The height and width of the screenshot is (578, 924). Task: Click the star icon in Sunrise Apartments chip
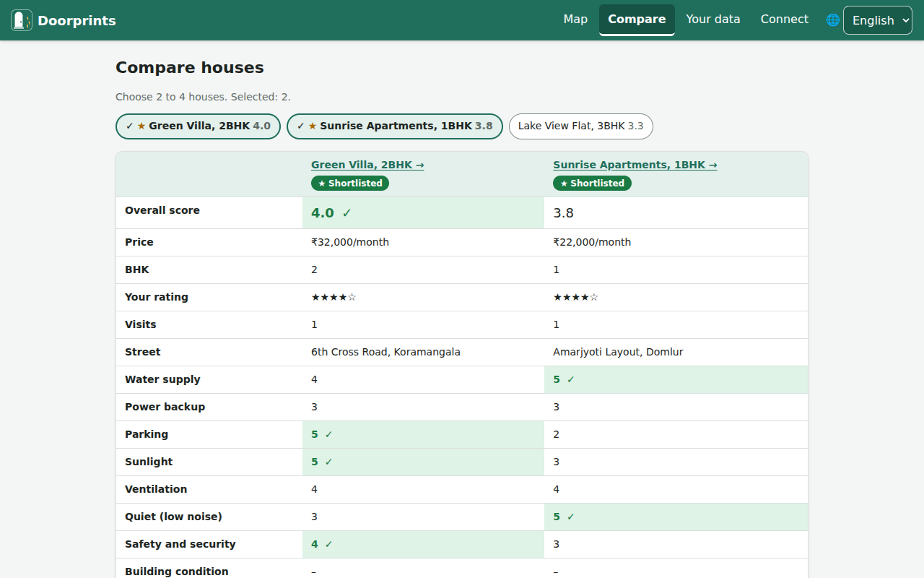313,126
